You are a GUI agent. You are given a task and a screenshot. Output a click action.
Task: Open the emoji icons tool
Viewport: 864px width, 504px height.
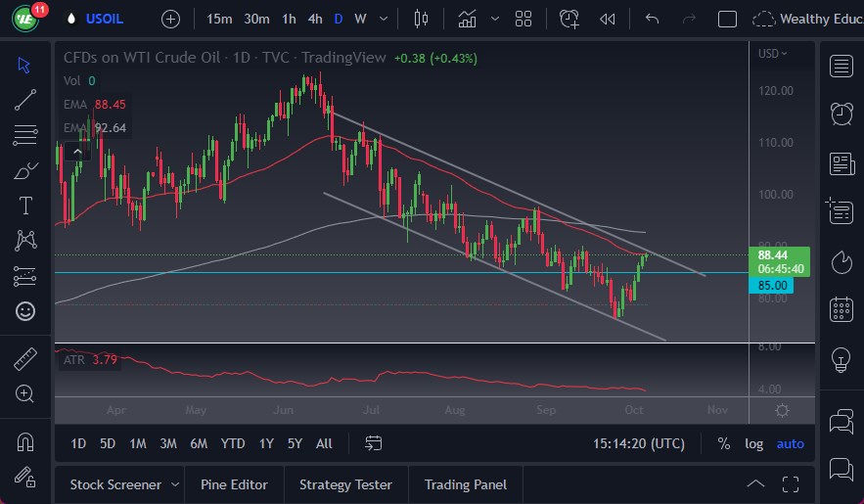(x=25, y=311)
